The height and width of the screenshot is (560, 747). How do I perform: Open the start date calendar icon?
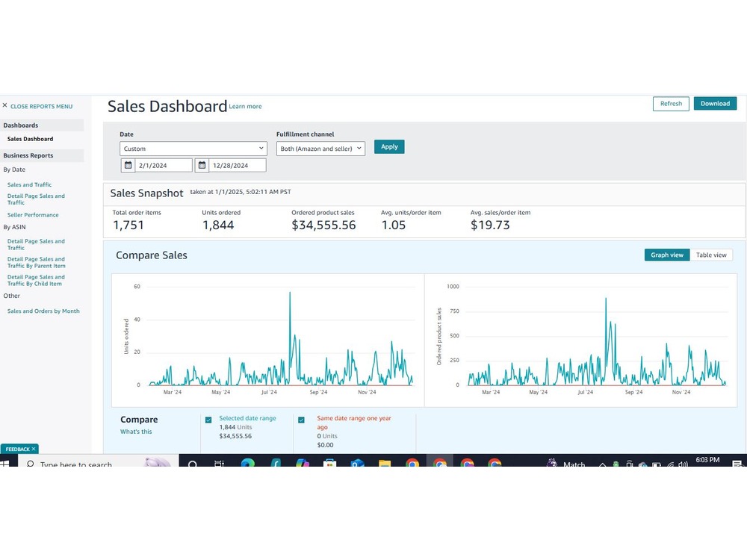(x=128, y=165)
